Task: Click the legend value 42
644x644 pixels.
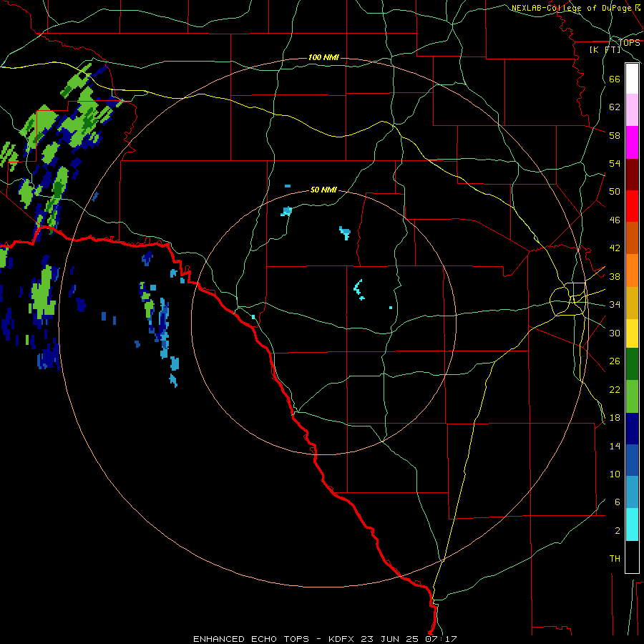Action: pyautogui.click(x=615, y=248)
